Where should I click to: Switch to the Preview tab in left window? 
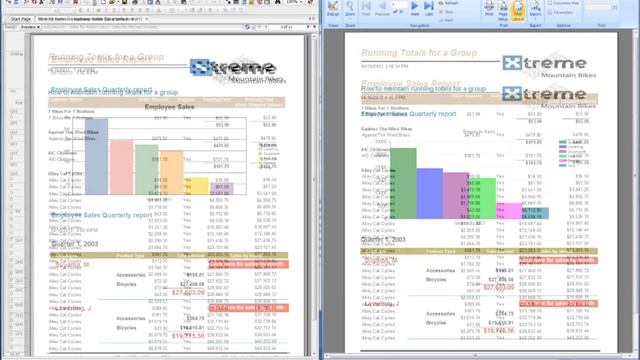click(29, 27)
